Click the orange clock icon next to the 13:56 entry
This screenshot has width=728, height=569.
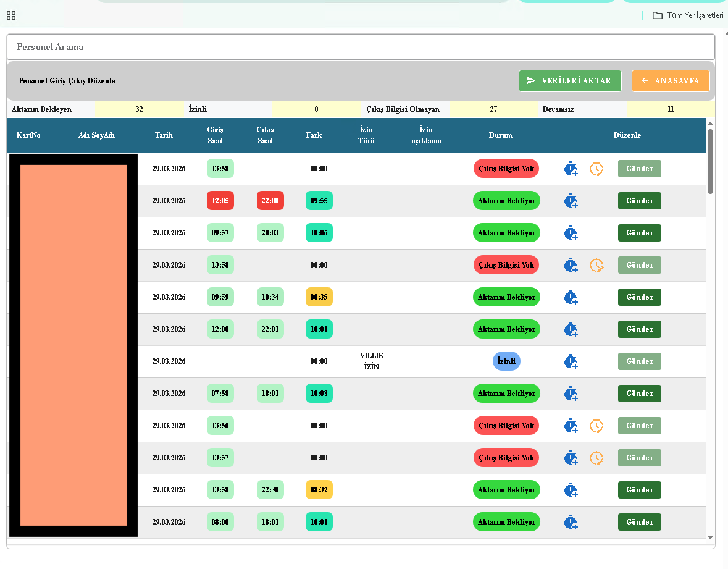pyautogui.click(x=596, y=425)
